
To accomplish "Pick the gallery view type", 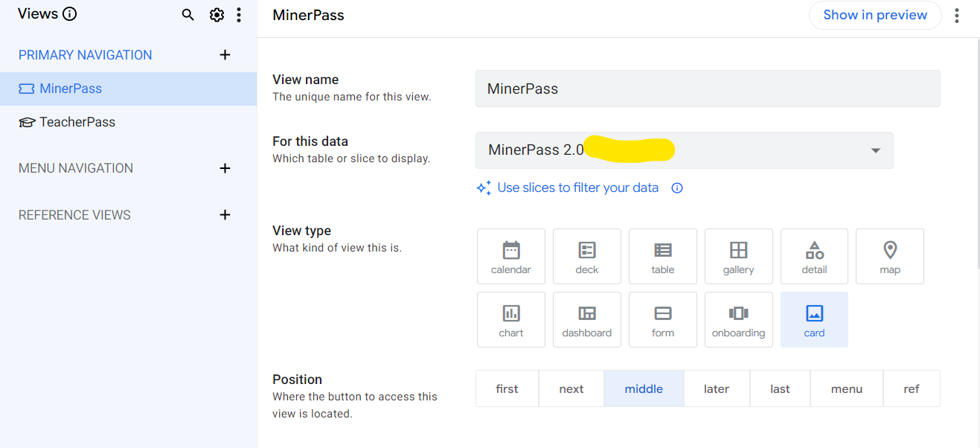I will point(739,257).
